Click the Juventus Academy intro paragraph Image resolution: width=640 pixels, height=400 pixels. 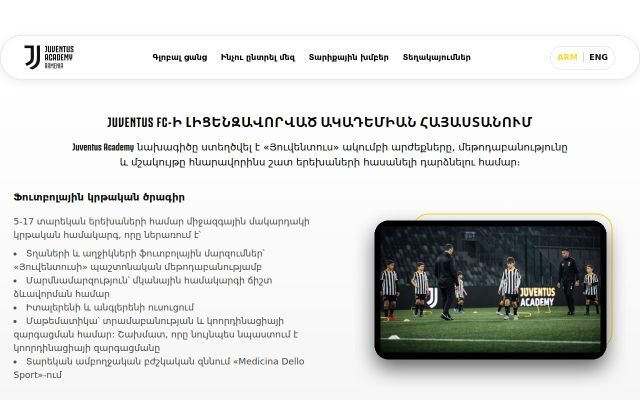pyautogui.click(x=320, y=155)
